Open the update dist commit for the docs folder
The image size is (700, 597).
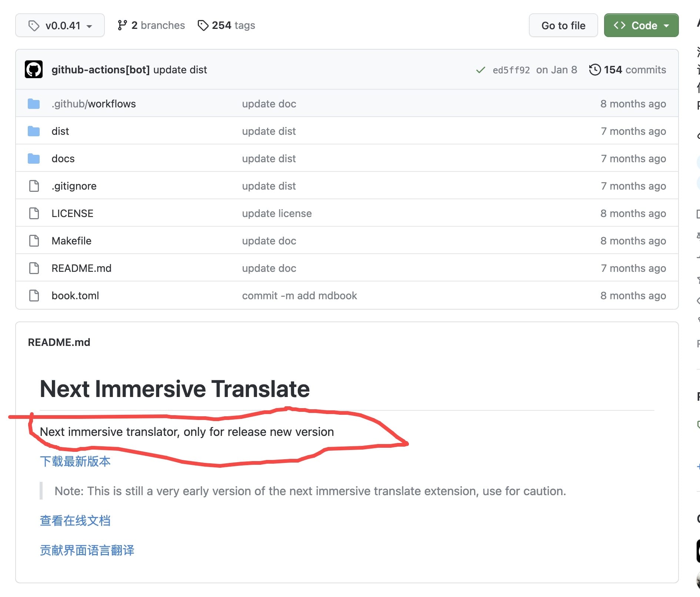[269, 159]
